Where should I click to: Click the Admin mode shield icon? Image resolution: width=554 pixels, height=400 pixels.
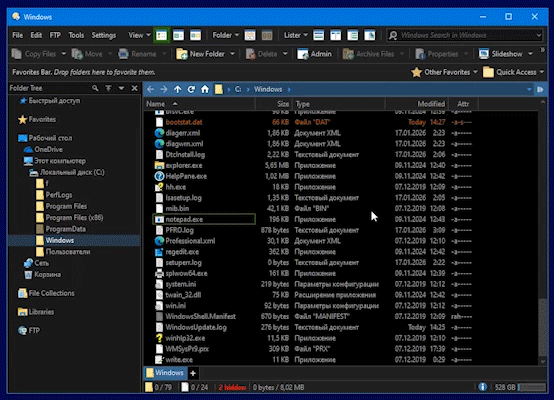(x=303, y=54)
